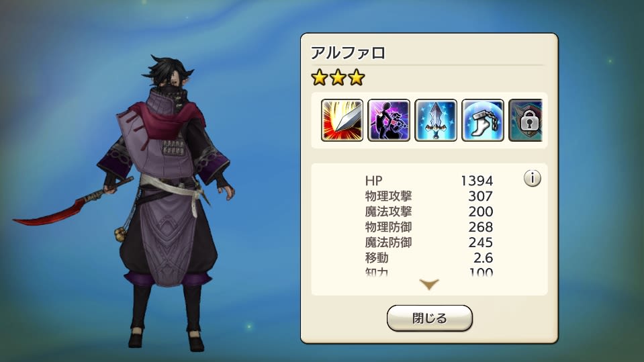Tap the blue dagger skill icon
Image resolution: width=644 pixels, height=362 pixels.
(435, 120)
